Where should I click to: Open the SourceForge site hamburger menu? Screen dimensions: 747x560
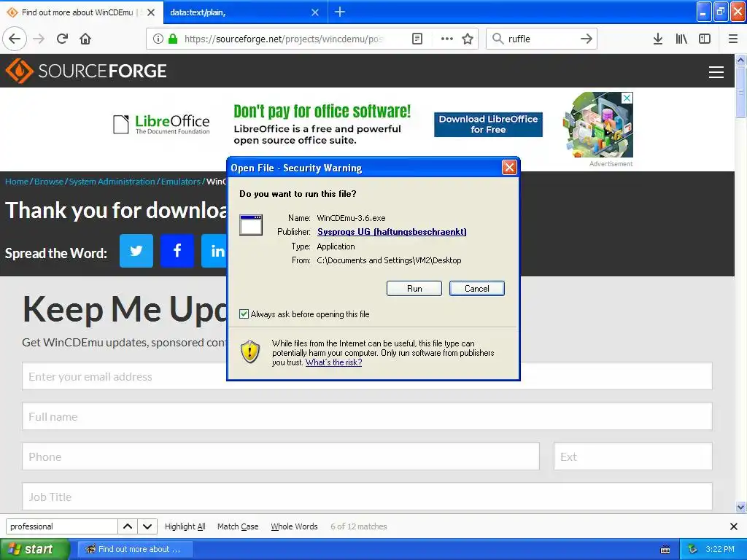click(716, 72)
